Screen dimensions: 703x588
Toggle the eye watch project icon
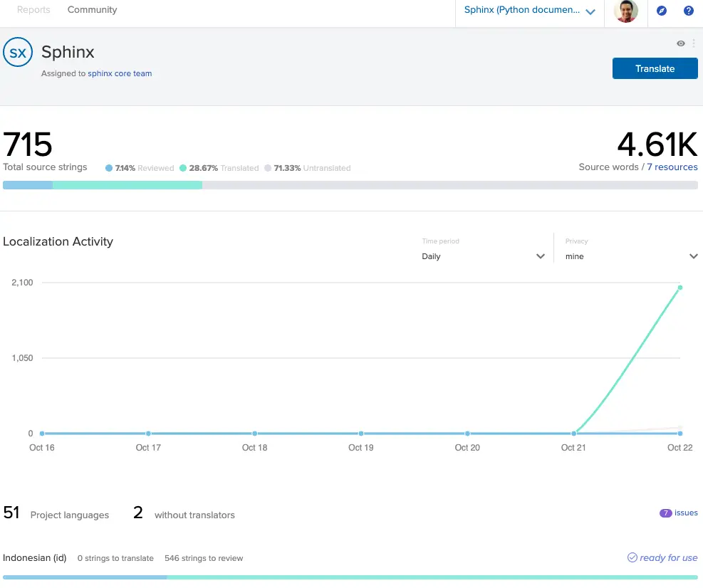coord(681,43)
